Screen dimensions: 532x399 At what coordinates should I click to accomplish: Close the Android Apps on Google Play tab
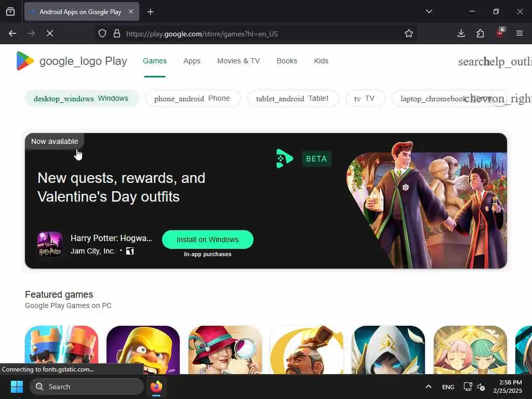click(130, 12)
